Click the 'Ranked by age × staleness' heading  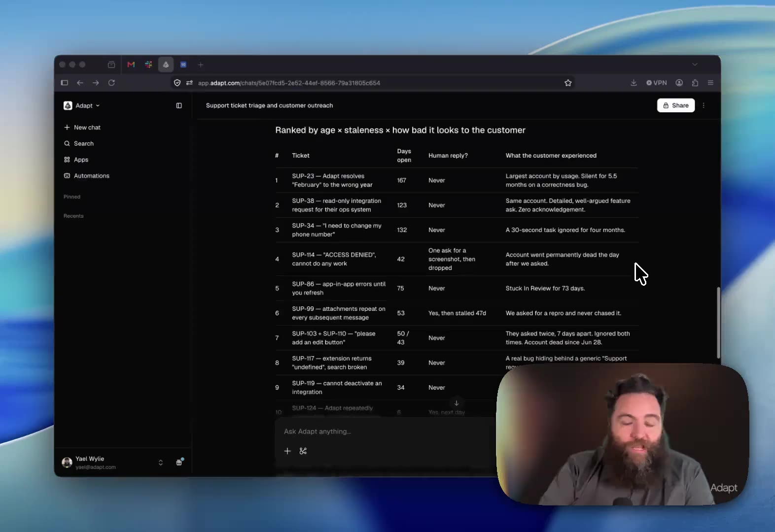400,130
